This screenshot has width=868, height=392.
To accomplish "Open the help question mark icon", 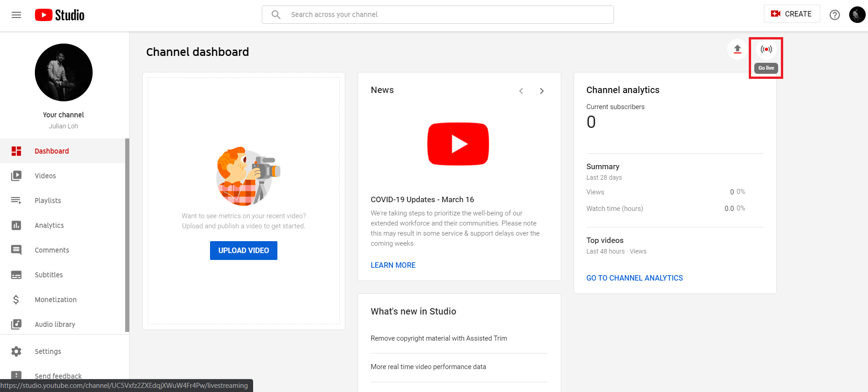I will 835,15.
